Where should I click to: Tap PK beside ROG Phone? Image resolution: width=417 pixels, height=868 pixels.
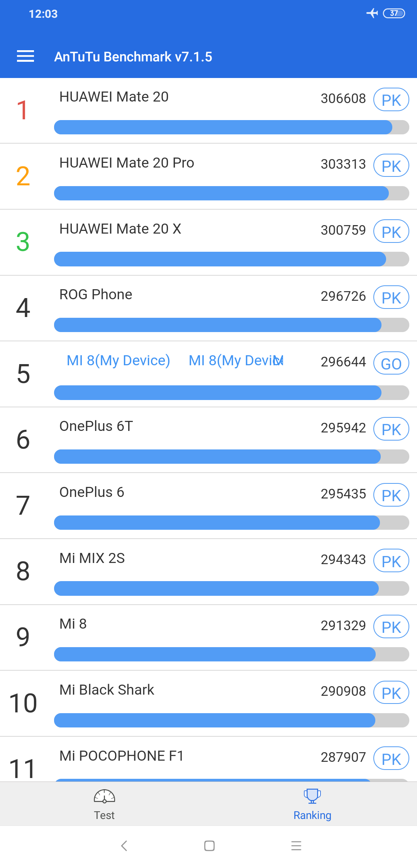(391, 297)
